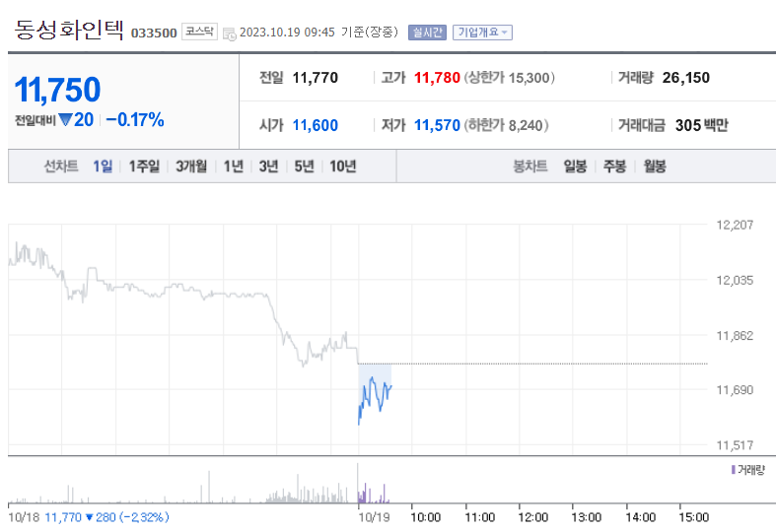Click the 10:00 time axis label
Viewport: 776px width, 532px height.
426,517
